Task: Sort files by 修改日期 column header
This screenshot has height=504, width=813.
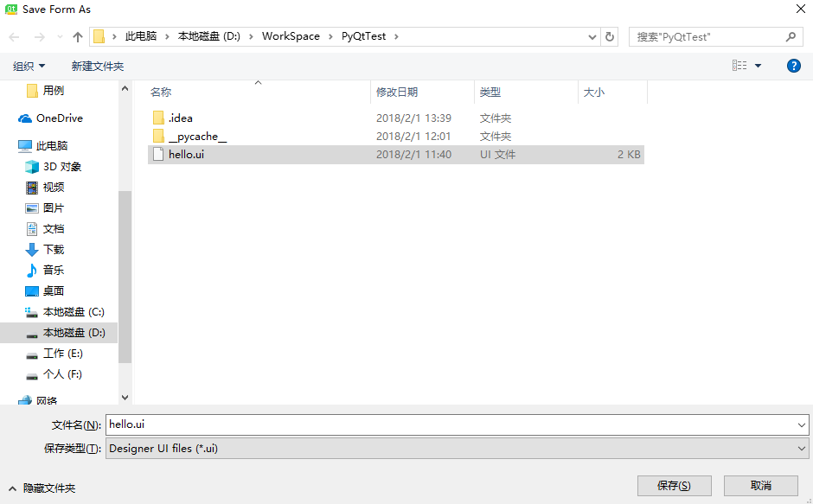Action: (x=397, y=93)
